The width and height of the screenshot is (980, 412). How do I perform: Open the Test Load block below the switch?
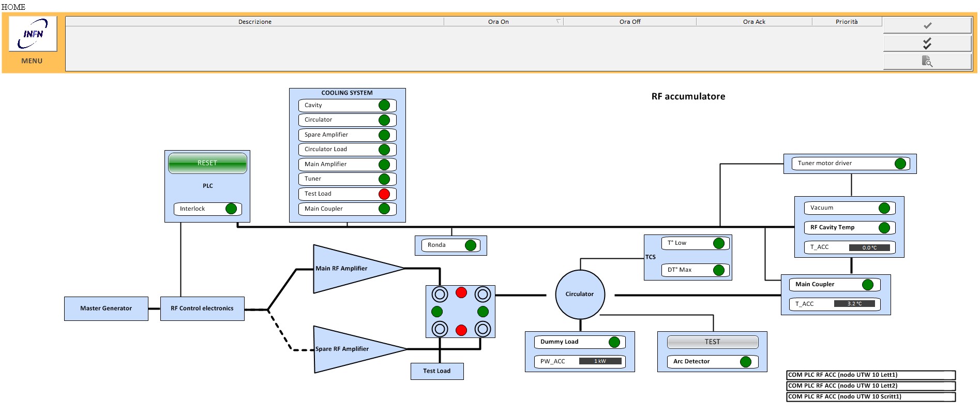pos(437,371)
